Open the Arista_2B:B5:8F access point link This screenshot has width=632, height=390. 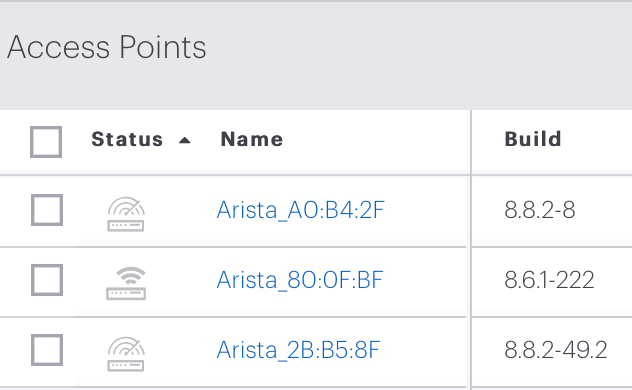point(298,350)
